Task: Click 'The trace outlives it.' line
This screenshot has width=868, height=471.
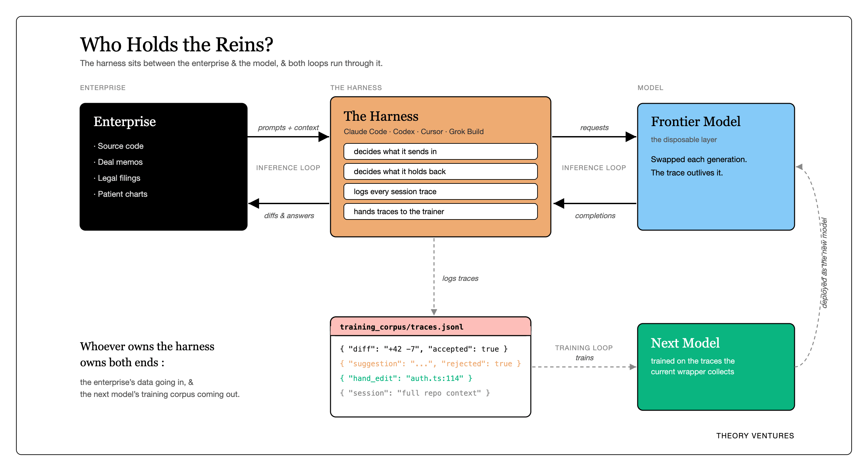Action: 686,173
